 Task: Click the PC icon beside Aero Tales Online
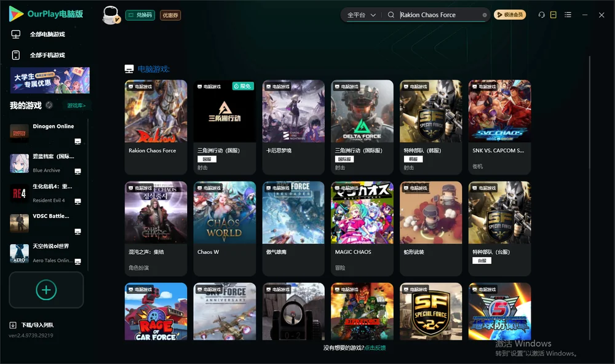[x=77, y=262]
